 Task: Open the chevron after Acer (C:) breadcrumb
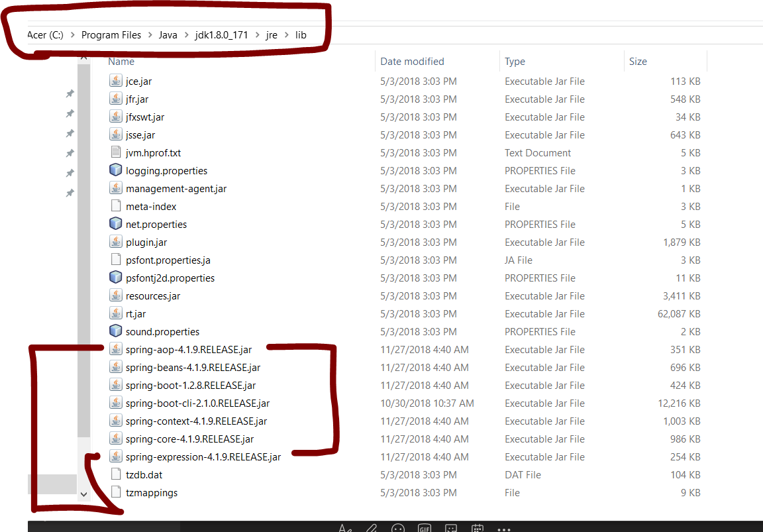[x=72, y=35]
